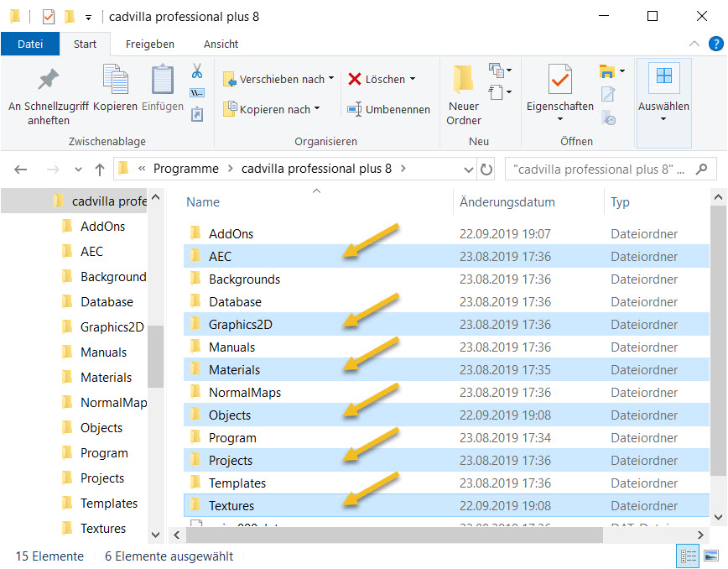Go up one folder level arrow
The width and height of the screenshot is (728, 569).
pos(99,170)
